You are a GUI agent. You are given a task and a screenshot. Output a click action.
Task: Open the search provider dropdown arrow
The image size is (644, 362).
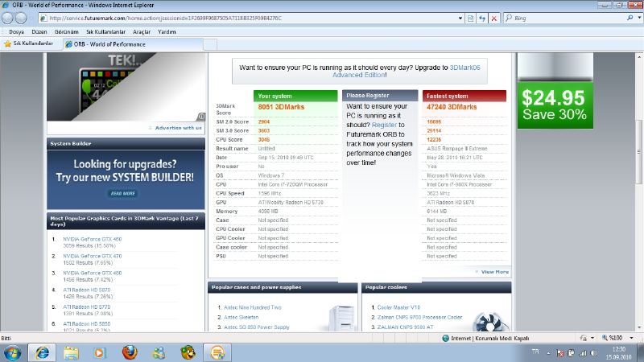coord(639,18)
